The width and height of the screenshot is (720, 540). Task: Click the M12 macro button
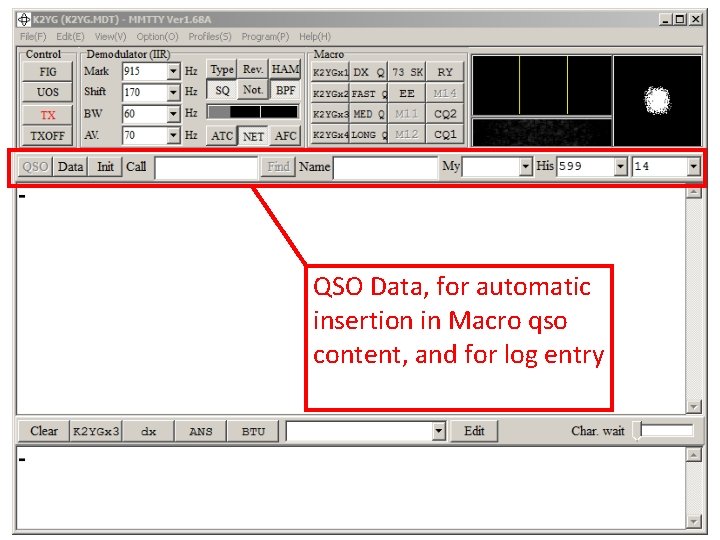[x=407, y=135]
